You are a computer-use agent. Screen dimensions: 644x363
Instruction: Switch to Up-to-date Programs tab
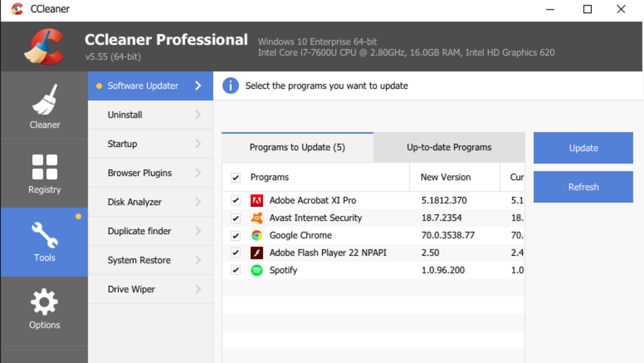click(x=449, y=148)
